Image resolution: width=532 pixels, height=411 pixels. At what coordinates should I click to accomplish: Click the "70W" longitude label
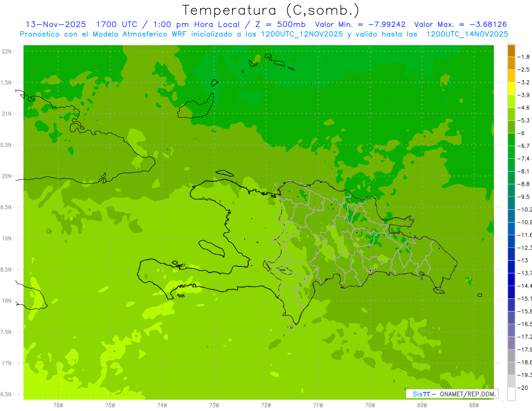coord(370,405)
